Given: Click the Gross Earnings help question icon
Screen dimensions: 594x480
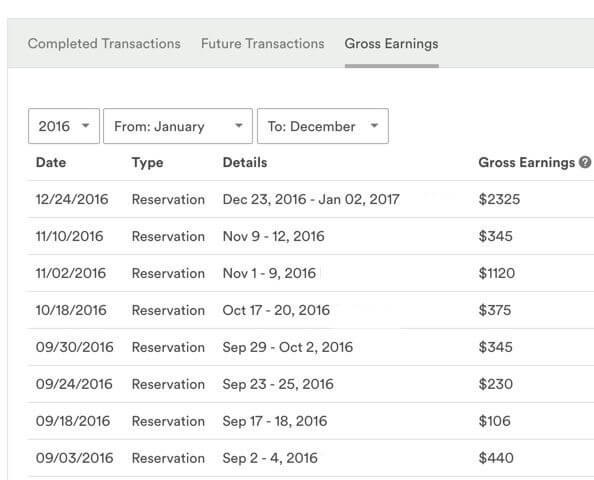Looking at the screenshot, I should (x=585, y=163).
